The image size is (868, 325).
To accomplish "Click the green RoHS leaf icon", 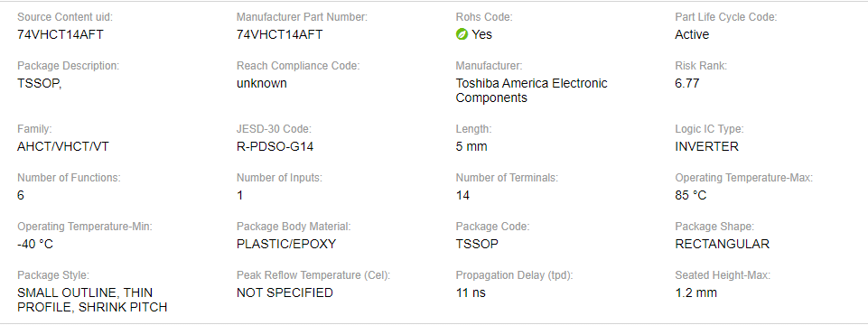I will [462, 34].
